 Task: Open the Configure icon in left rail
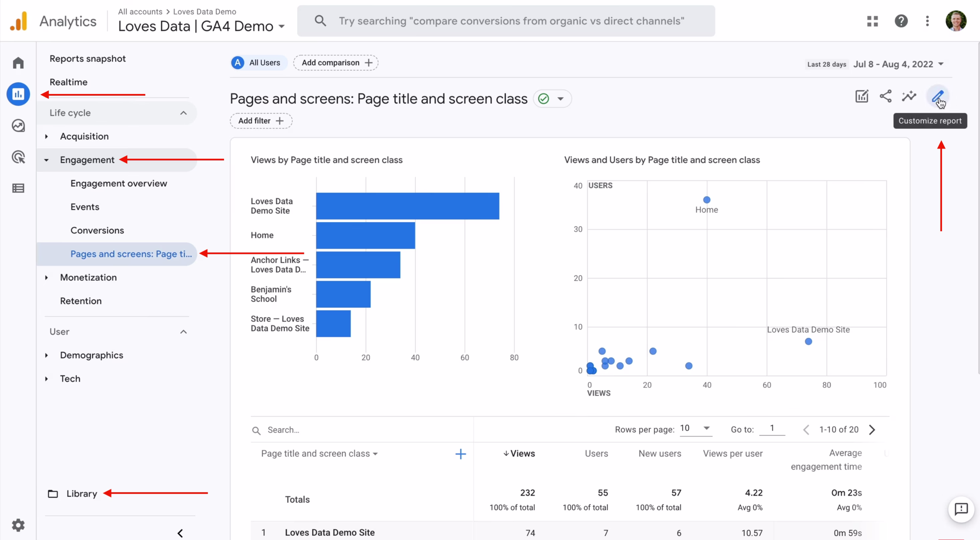pyautogui.click(x=18, y=188)
